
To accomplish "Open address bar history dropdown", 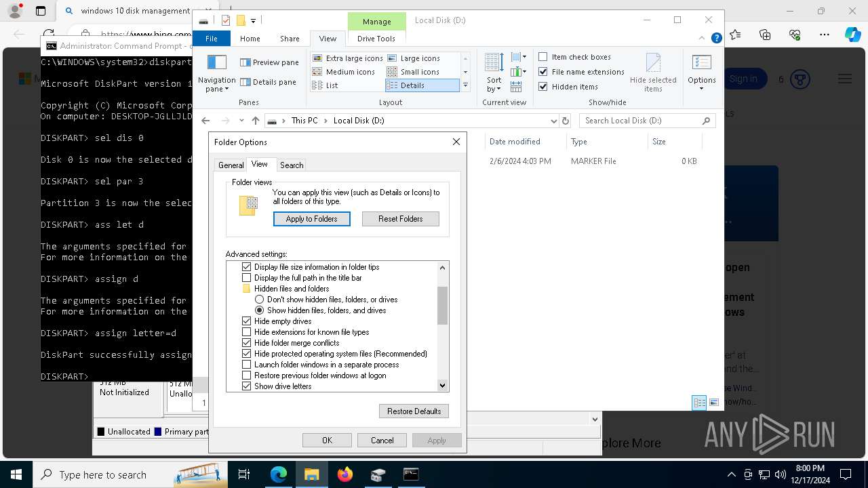I will click(x=554, y=121).
